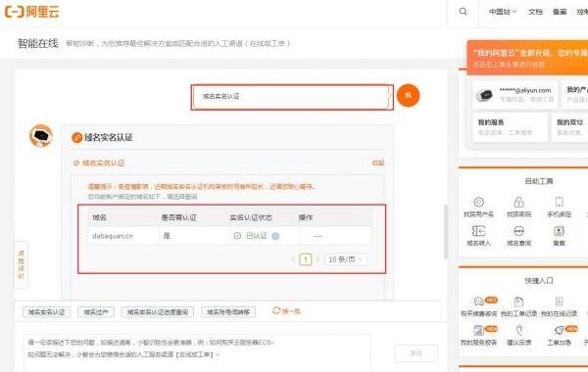The height and width of the screenshot is (372, 588).
Task: Go to previous page in table pagination
Action: 293,259
